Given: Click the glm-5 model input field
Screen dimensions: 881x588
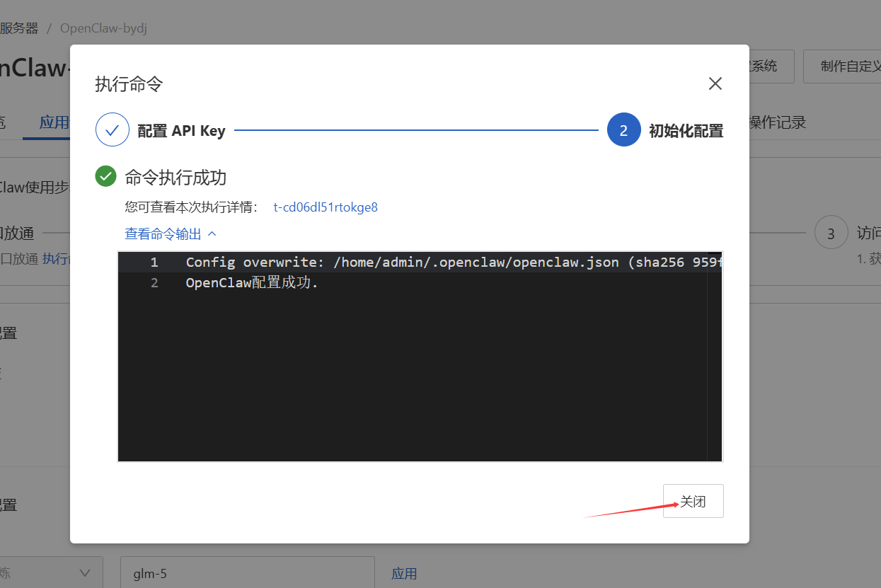Looking at the screenshot, I should 248,573.
